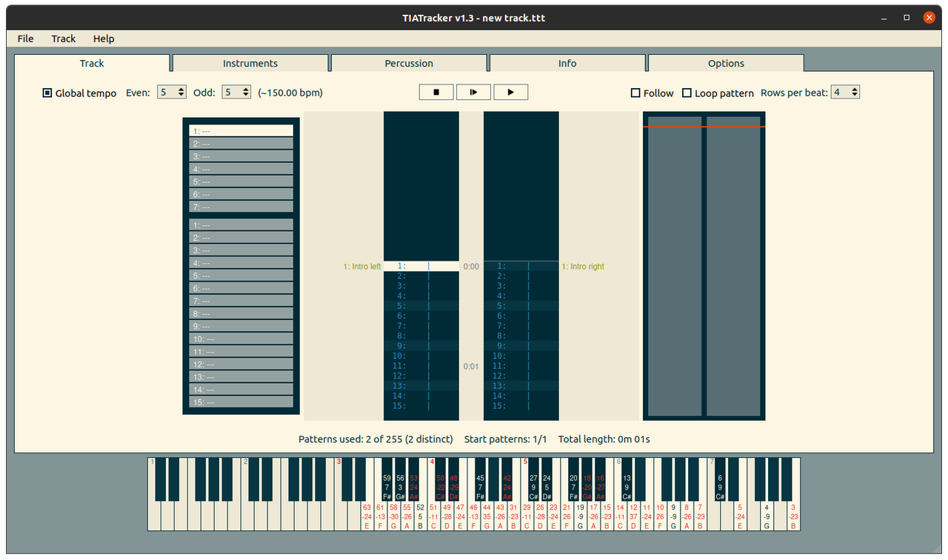Image resolution: width=948 pixels, height=560 pixels.
Task: Select slot "9: ---" in the list
Action: coord(241,326)
